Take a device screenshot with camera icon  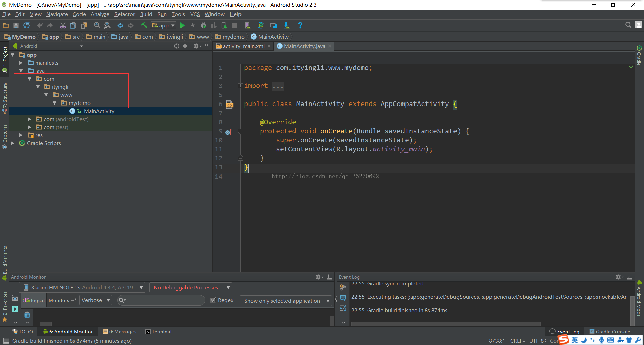point(15,298)
